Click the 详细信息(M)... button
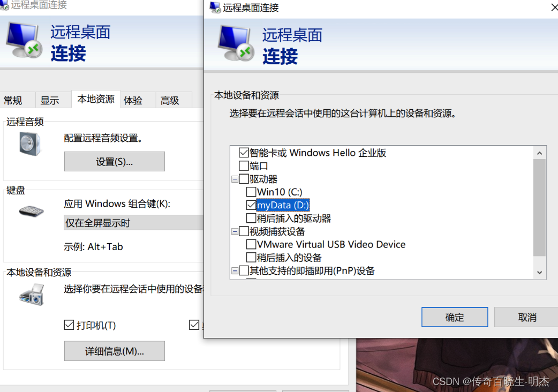 tap(114, 351)
